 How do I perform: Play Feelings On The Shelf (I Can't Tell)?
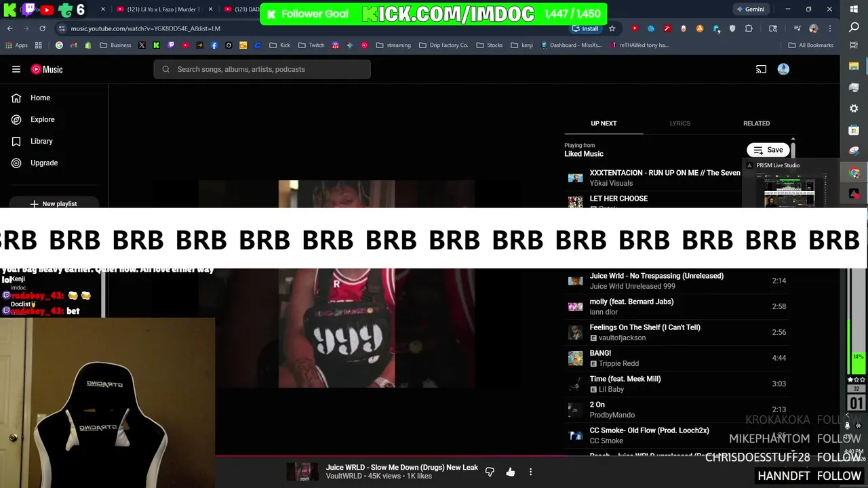click(x=678, y=332)
